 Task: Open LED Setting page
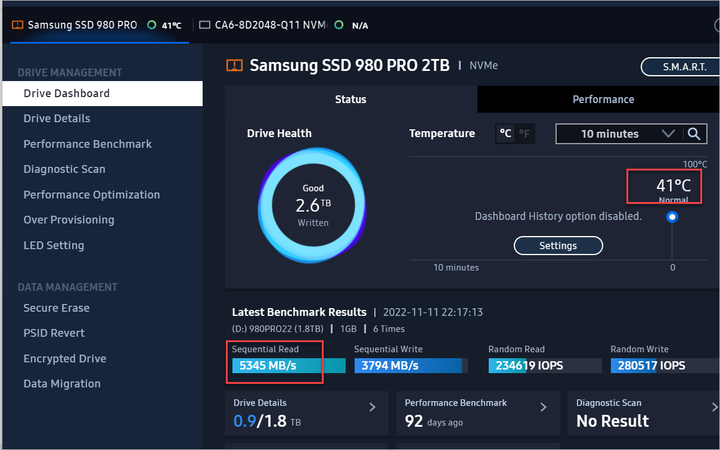pos(54,245)
